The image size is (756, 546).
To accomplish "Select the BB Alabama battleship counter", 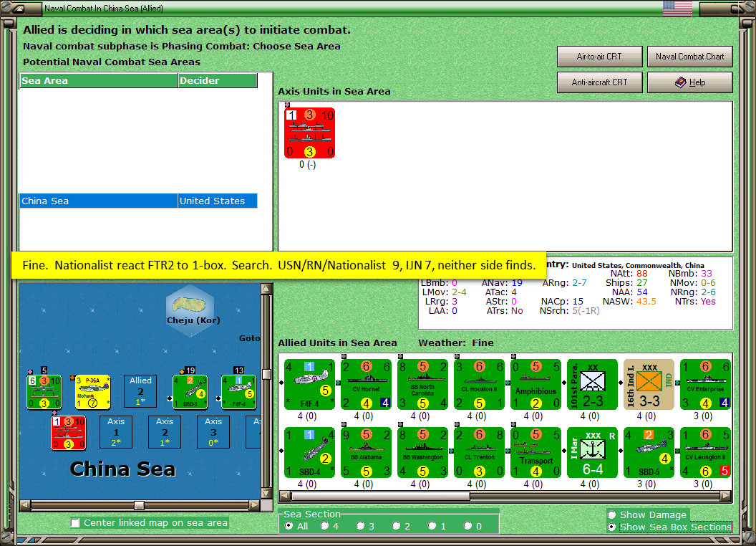I will (x=366, y=452).
